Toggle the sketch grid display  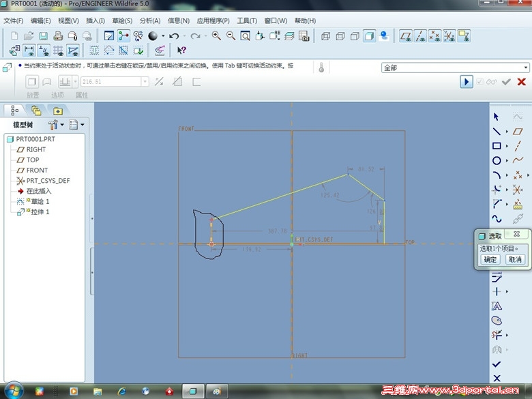(x=58, y=50)
